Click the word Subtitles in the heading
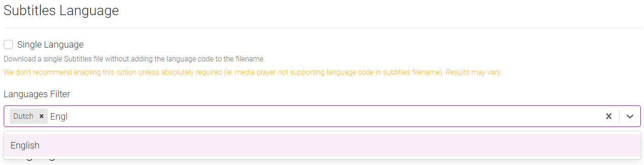The width and height of the screenshot is (644, 165). click(x=30, y=10)
